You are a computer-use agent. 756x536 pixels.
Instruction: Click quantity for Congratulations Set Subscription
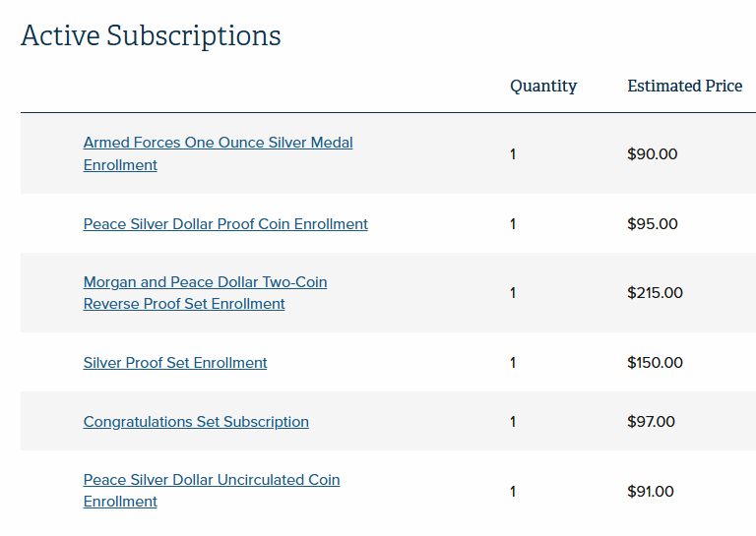[513, 422]
